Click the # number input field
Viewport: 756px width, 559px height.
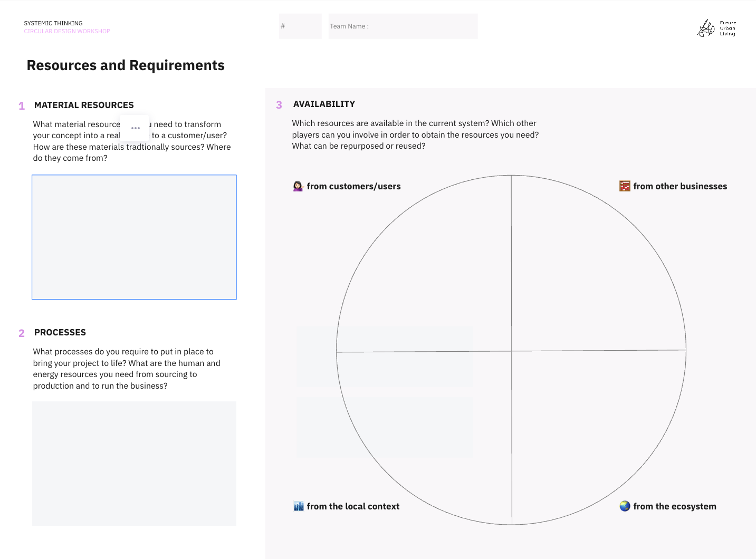coord(300,26)
